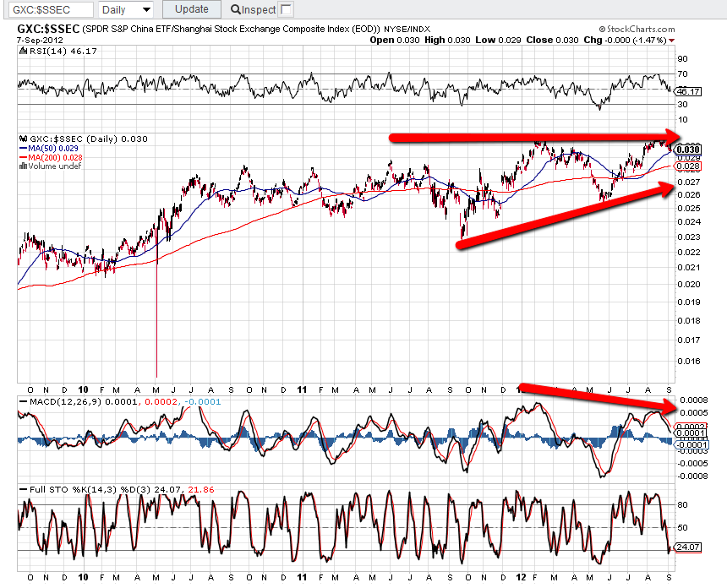Click the GXC:$SSEC (Daily) 0.030 legend

[89, 139]
